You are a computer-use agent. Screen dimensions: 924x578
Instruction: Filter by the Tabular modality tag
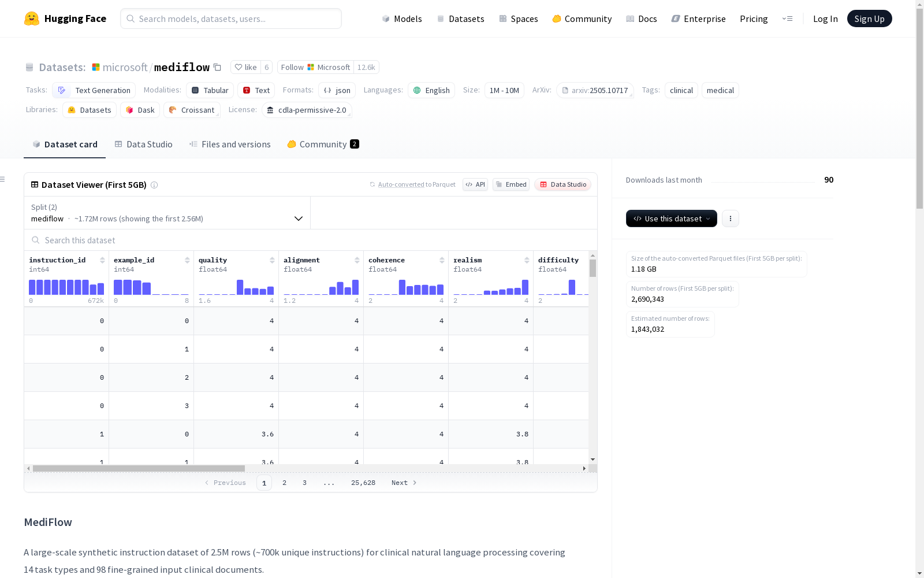[x=210, y=90]
